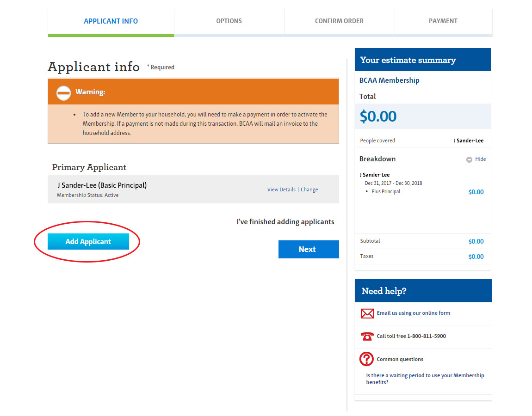
Task: Open the 'Email us using our online form' link
Action: point(413,313)
